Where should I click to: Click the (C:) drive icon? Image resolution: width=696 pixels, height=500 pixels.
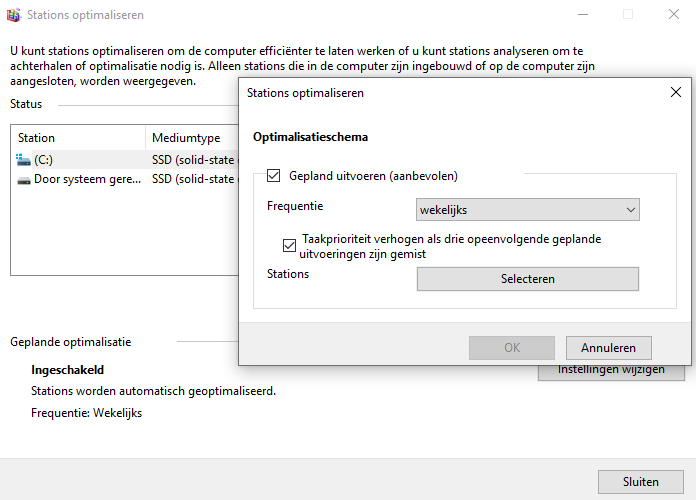(24, 160)
